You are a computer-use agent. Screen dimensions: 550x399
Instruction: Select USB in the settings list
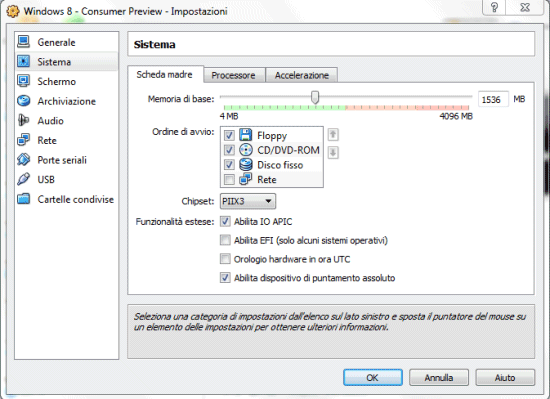(67, 180)
